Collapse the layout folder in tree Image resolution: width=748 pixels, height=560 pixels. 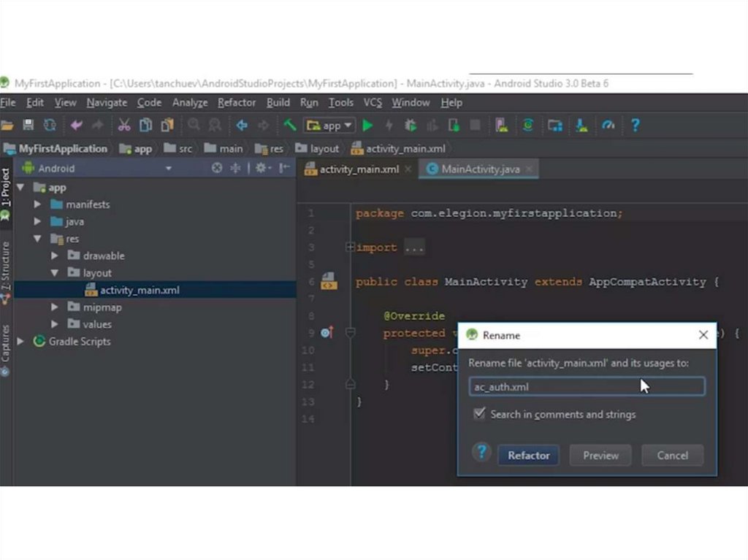pos(55,273)
